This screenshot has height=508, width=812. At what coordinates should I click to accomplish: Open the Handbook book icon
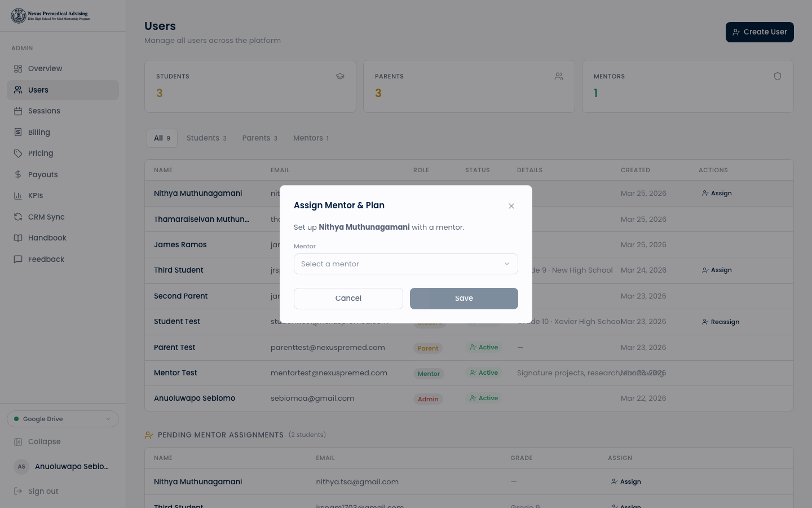point(18,238)
